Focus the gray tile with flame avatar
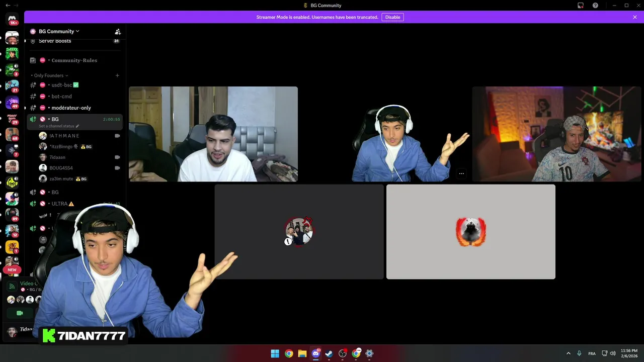The image size is (644, 362). [471, 232]
